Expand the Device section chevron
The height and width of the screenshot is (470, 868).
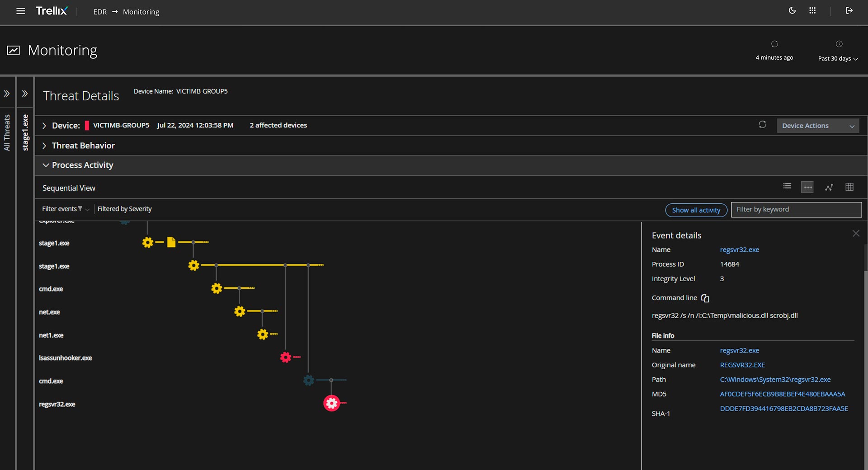[x=44, y=126]
